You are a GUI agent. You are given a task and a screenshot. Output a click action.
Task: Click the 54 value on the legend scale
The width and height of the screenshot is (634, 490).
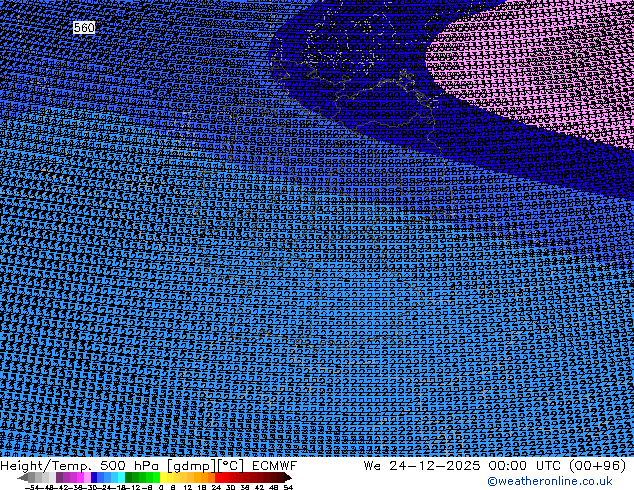click(288, 487)
